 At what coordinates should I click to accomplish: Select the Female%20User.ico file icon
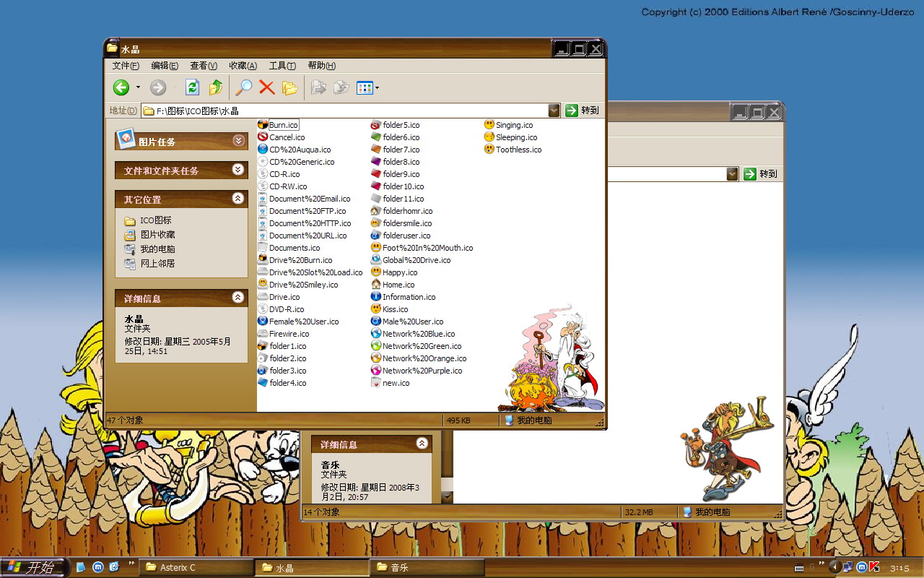click(x=263, y=322)
